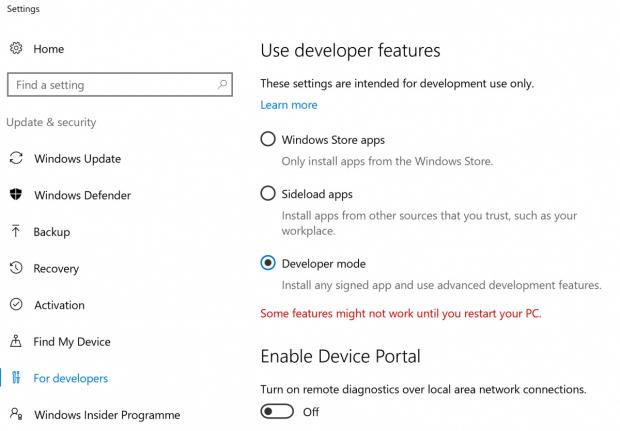Open the Windows Update settings page

(77, 159)
